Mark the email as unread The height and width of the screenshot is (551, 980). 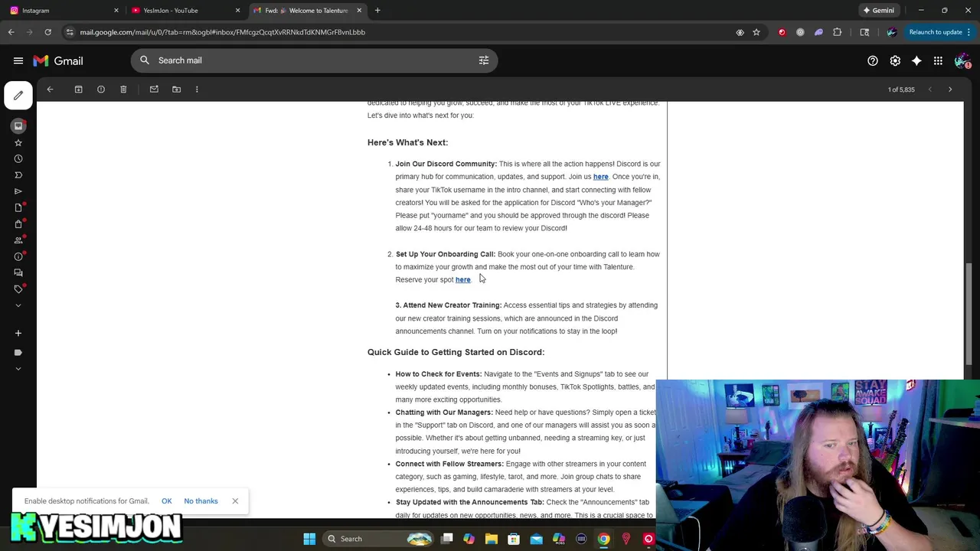click(x=154, y=90)
